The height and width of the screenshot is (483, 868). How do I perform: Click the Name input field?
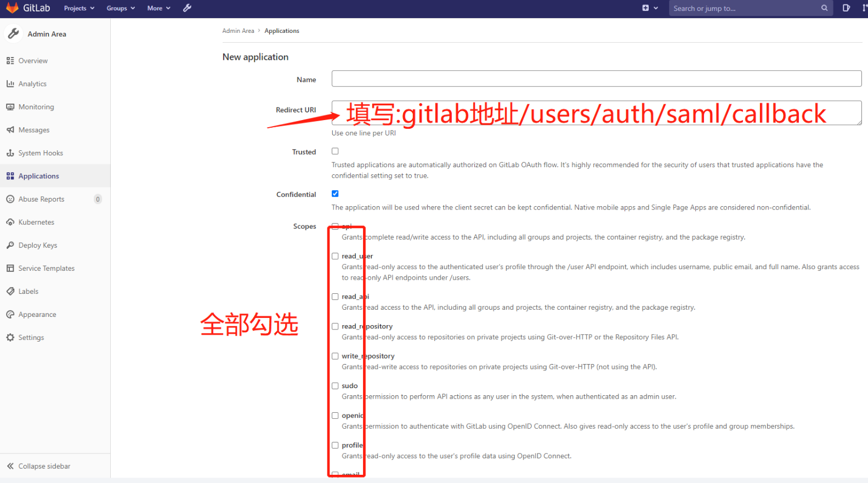(x=597, y=78)
